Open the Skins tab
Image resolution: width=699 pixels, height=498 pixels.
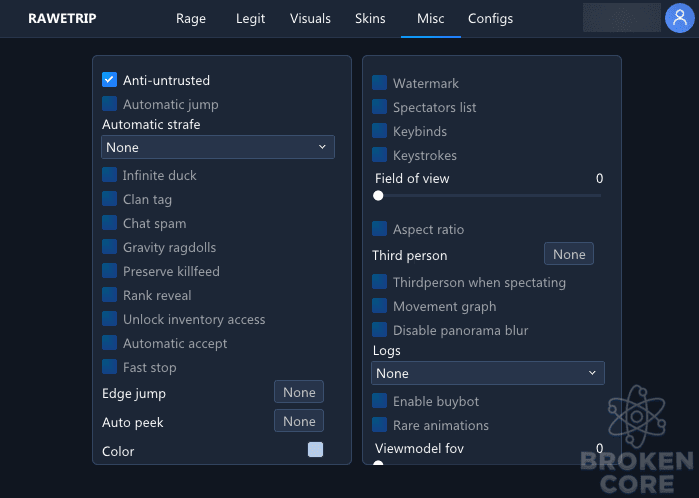370,18
